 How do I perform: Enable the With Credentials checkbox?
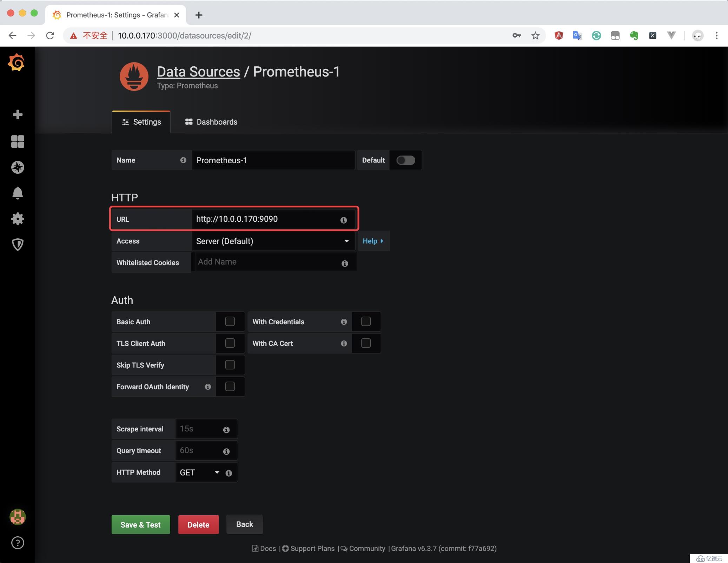coord(366,322)
